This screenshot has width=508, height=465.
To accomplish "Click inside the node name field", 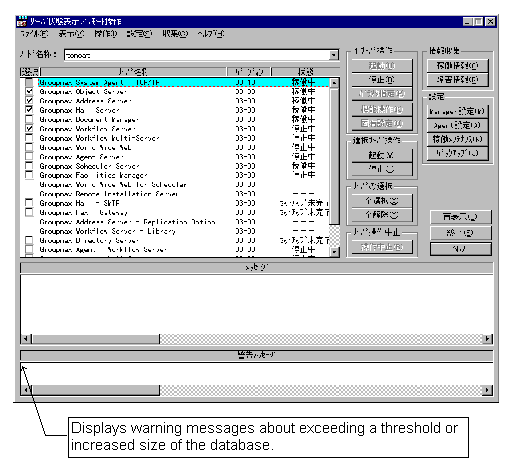I will pyautogui.click(x=197, y=55).
